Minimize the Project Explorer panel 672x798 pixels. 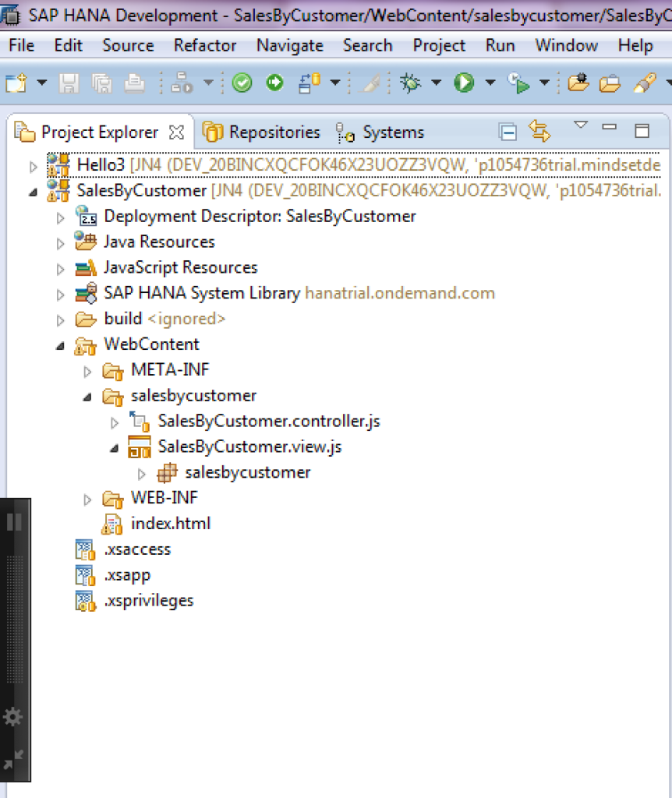coord(610,127)
